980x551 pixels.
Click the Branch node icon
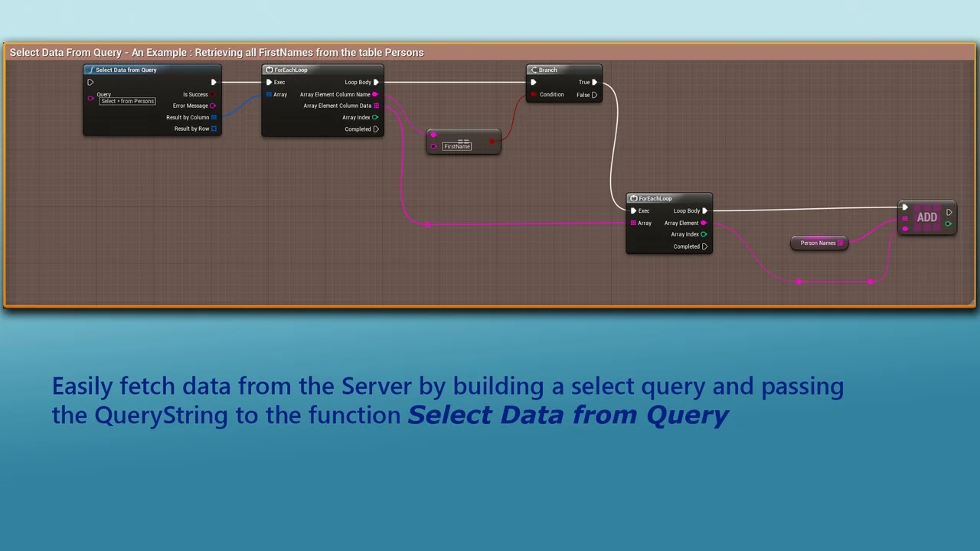(x=534, y=70)
